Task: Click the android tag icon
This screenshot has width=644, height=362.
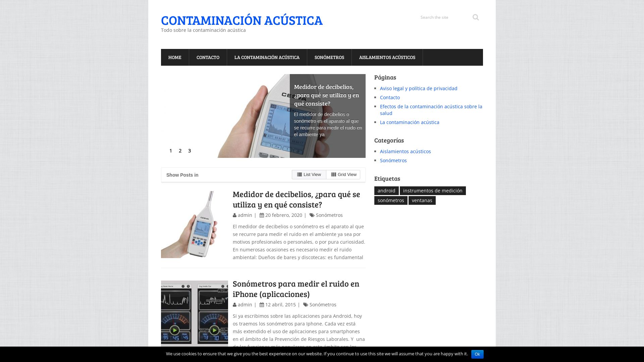Action: (386, 190)
